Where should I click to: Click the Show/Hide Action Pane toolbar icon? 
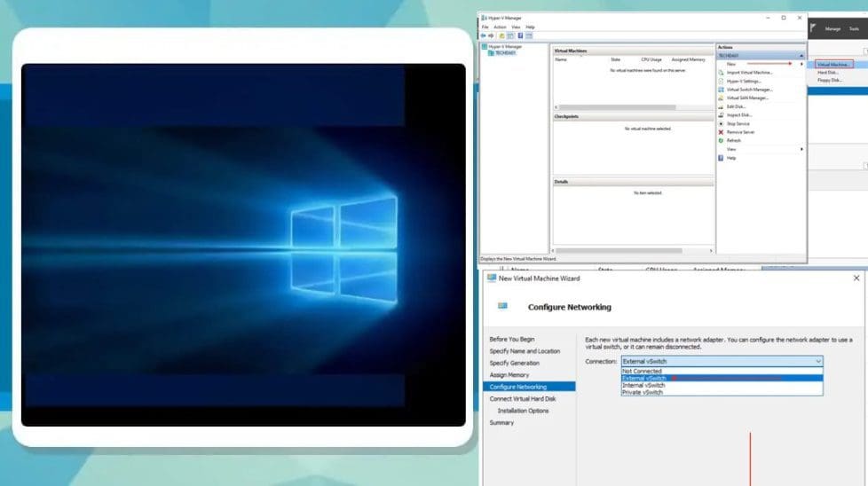coord(529,35)
